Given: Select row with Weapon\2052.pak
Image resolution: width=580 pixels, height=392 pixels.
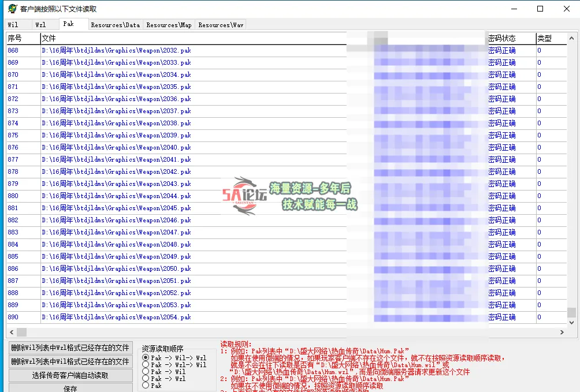Looking at the screenshot, I should click(x=287, y=293).
